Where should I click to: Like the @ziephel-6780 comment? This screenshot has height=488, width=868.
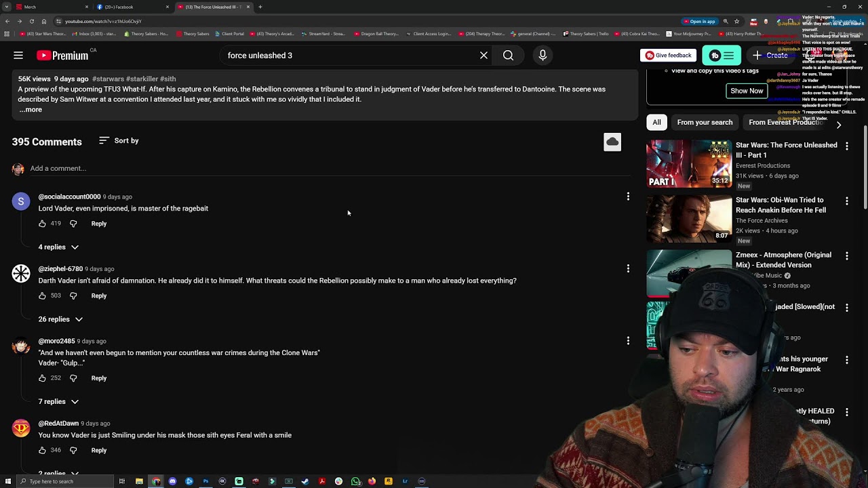point(42,296)
